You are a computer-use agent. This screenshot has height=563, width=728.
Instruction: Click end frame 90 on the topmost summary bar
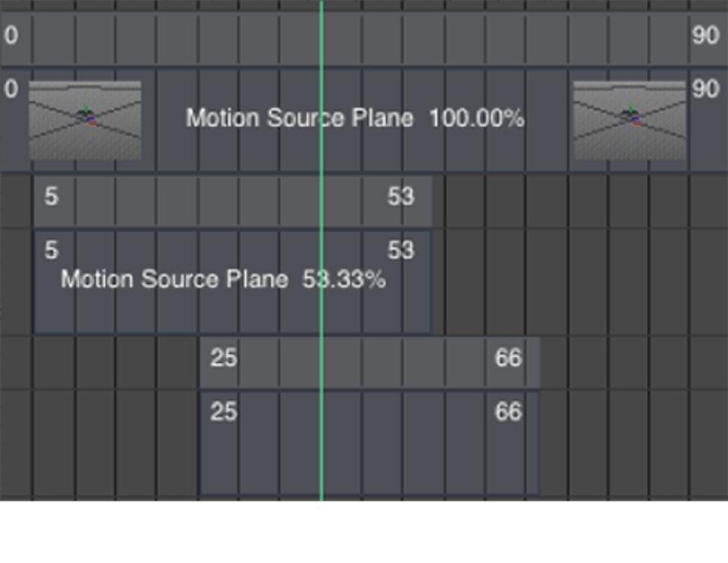704,36
